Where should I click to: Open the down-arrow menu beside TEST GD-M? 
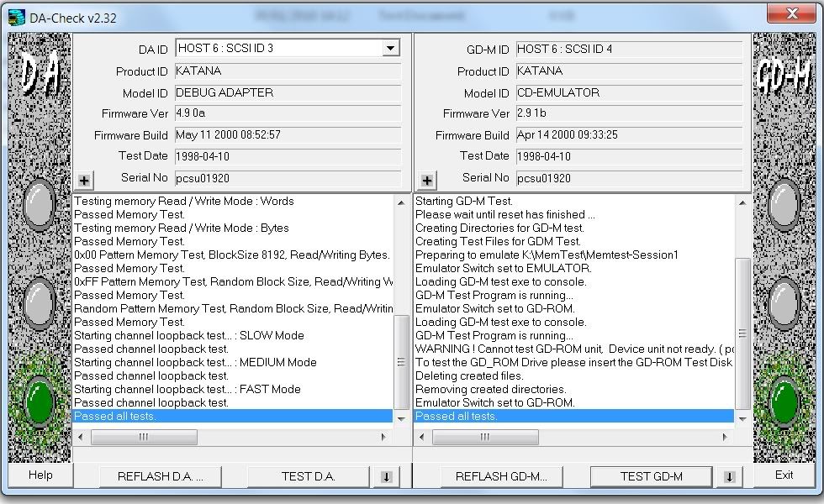tap(729, 476)
